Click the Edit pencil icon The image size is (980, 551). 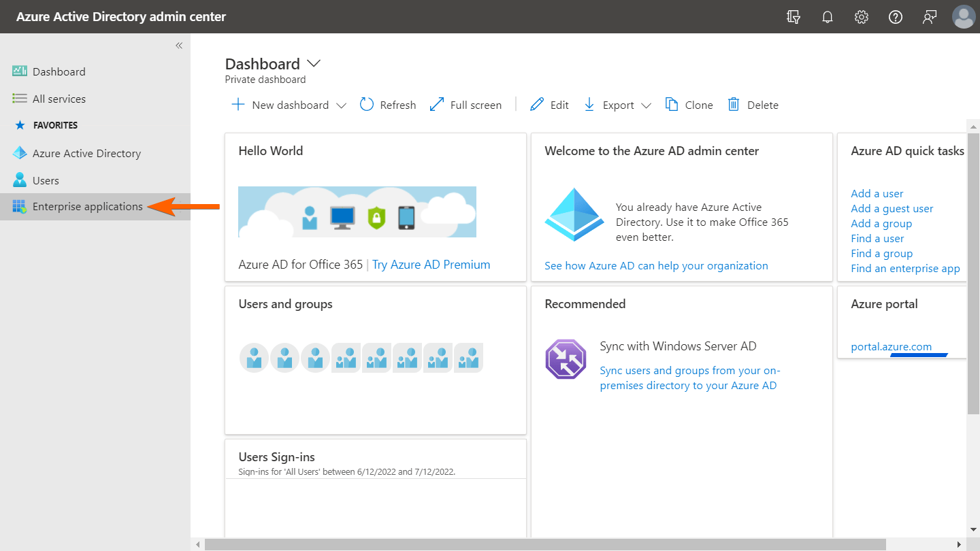(537, 104)
